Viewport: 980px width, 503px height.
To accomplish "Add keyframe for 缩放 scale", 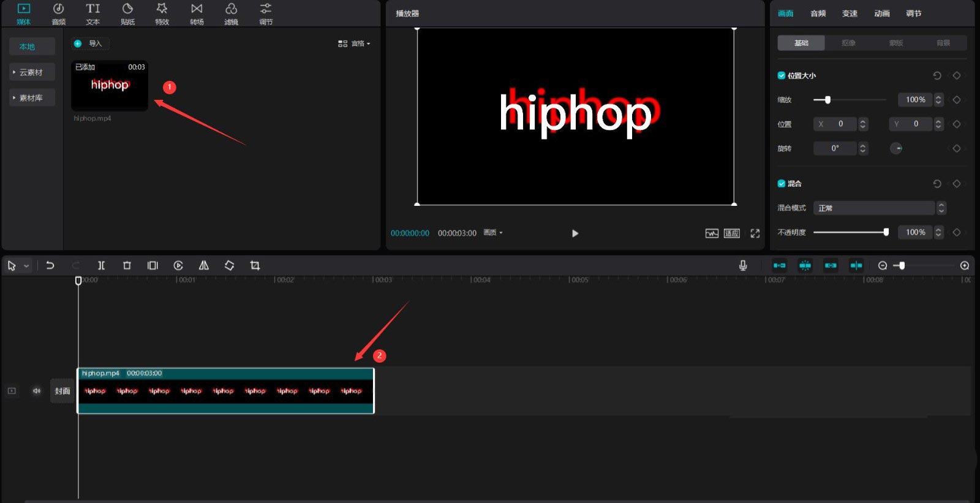I will click(x=957, y=99).
